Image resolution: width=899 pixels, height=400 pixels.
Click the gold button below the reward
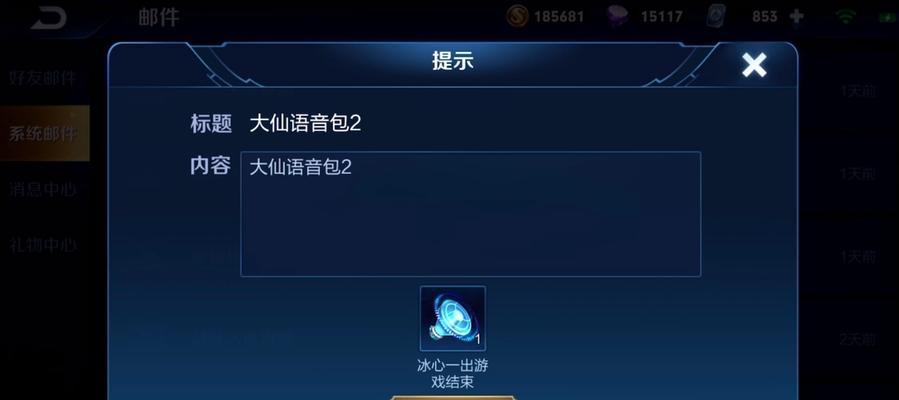[x=453, y=397]
